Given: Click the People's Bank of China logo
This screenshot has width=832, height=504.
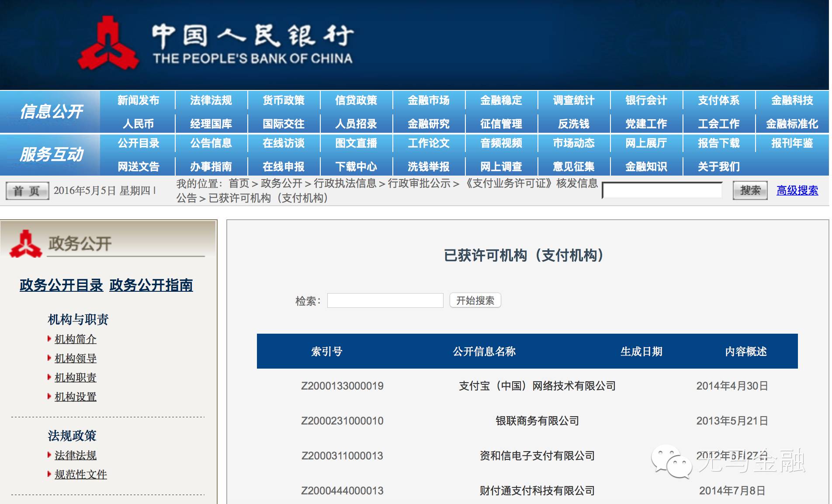Looking at the screenshot, I should coord(108,41).
